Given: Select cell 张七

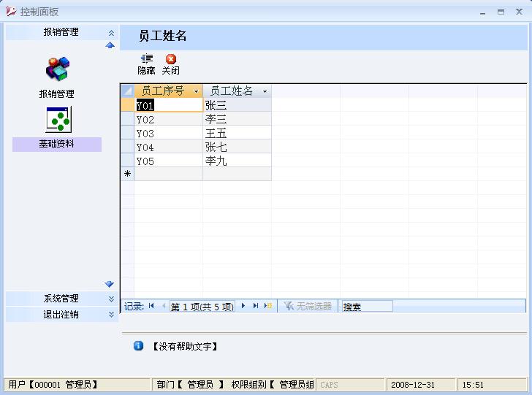Looking at the screenshot, I should (237, 147).
